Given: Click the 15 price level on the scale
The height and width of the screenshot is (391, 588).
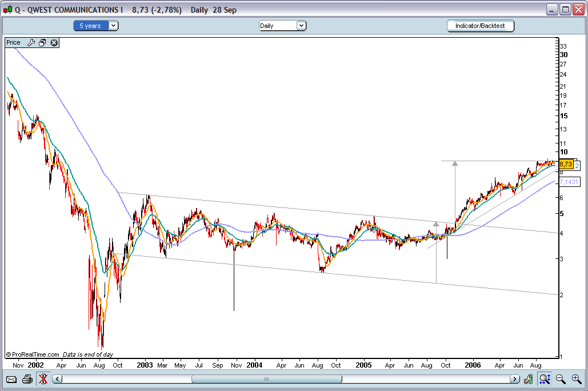Looking at the screenshot, I should (563, 115).
